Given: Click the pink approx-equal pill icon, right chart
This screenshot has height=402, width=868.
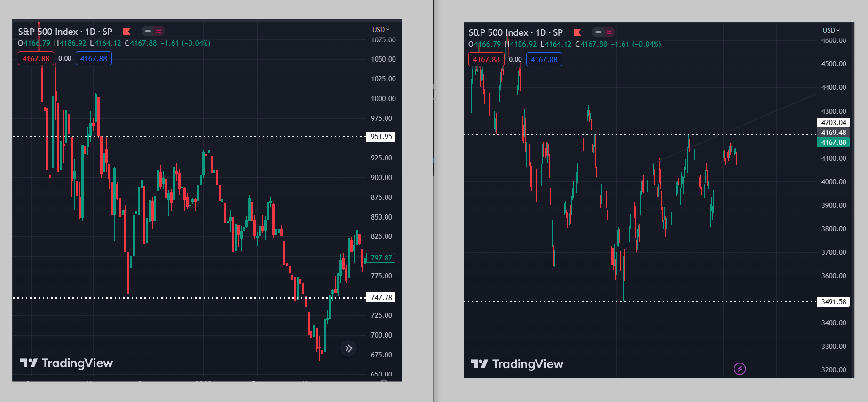Looking at the screenshot, I should pos(609,32).
